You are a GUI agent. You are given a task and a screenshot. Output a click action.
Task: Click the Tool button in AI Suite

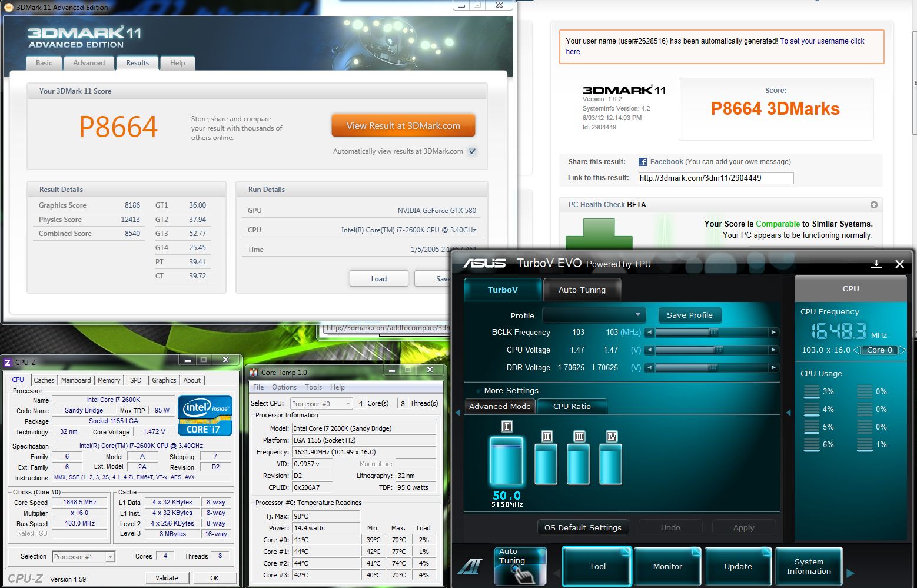(x=597, y=566)
